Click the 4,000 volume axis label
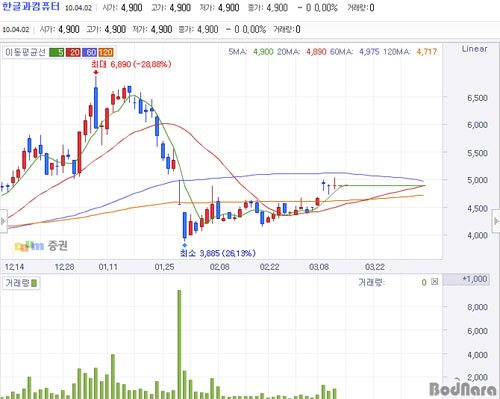 [x=477, y=355]
